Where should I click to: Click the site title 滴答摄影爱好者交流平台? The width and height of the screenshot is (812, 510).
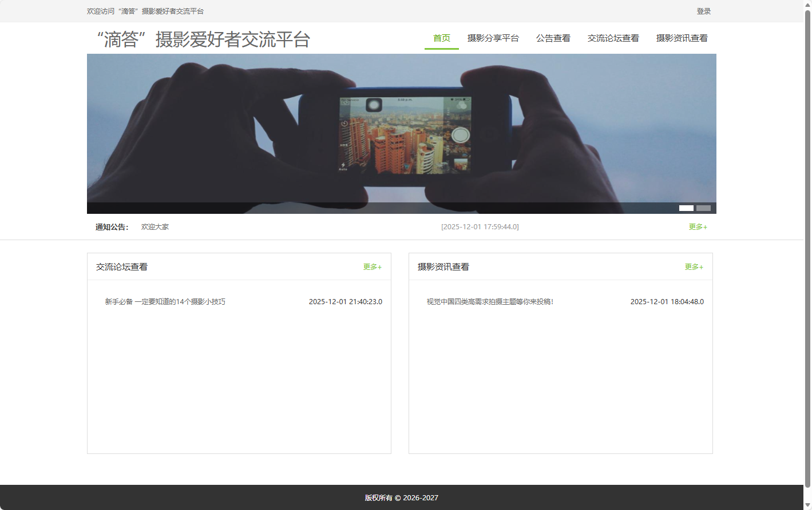click(x=204, y=40)
